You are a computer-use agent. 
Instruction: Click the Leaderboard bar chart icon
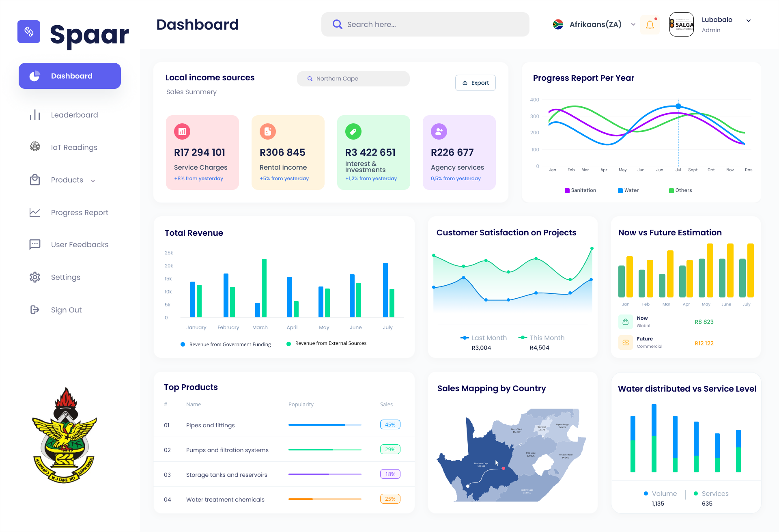coord(35,115)
